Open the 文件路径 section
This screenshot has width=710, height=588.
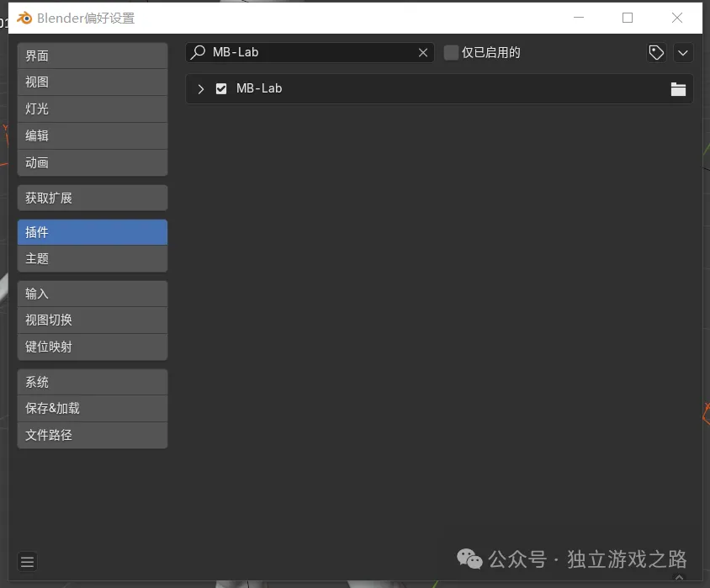[x=92, y=435]
